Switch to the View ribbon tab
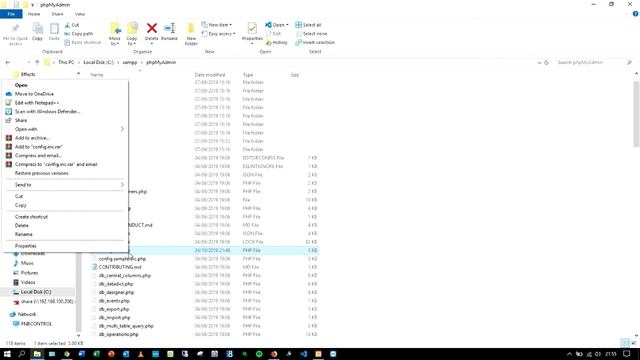 click(80, 14)
